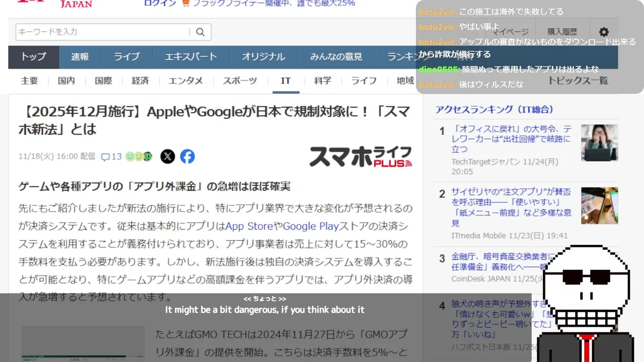Open the 経済 category
Screen dimensions: 644x362
(x=140, y=80)
